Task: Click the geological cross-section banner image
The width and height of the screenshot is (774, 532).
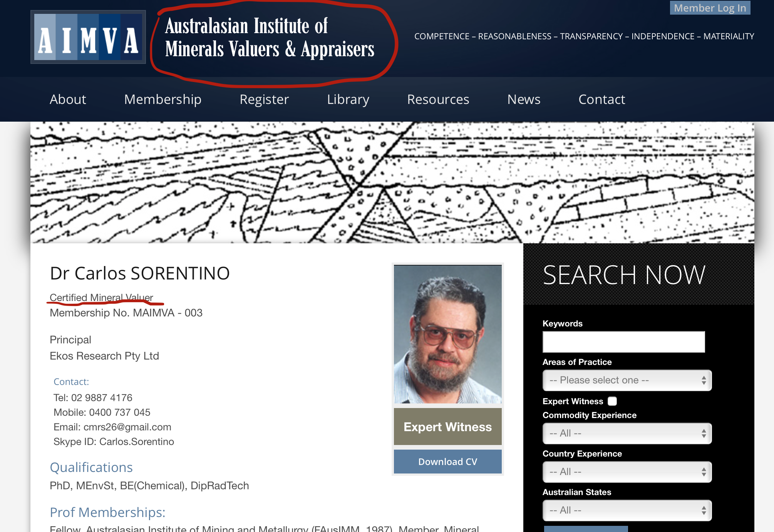Action: tap(392, 182)
